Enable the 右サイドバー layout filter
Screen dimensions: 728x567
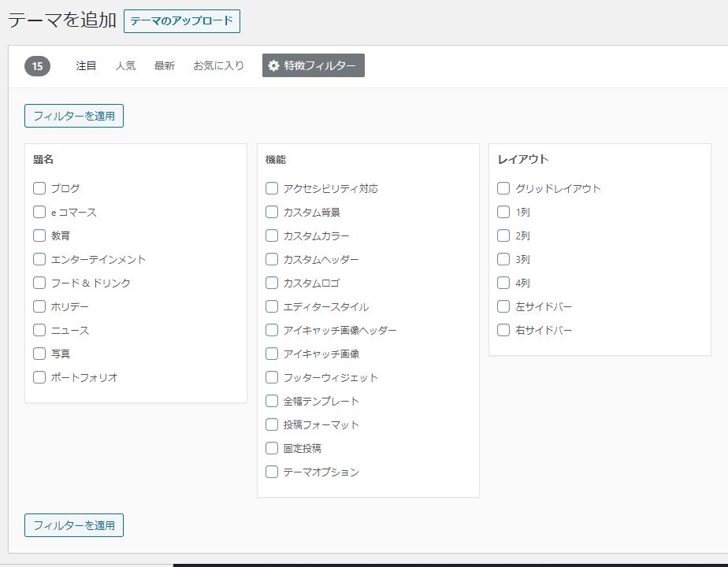click(503, 330)
